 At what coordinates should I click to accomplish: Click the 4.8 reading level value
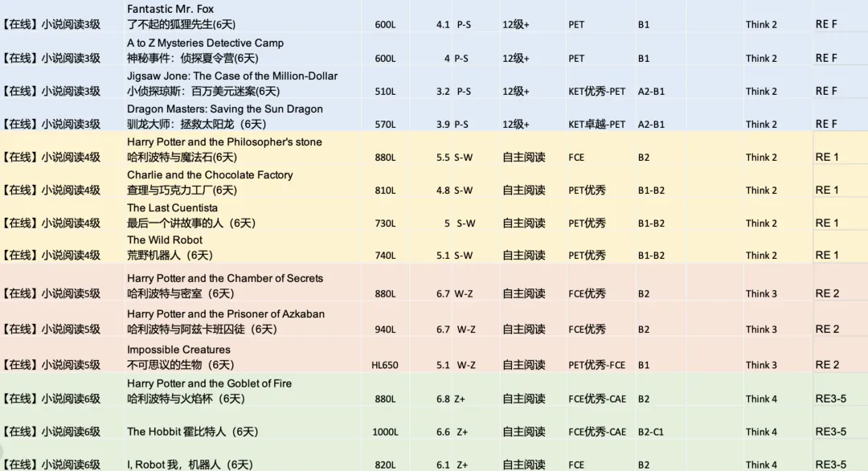point(443,190)
